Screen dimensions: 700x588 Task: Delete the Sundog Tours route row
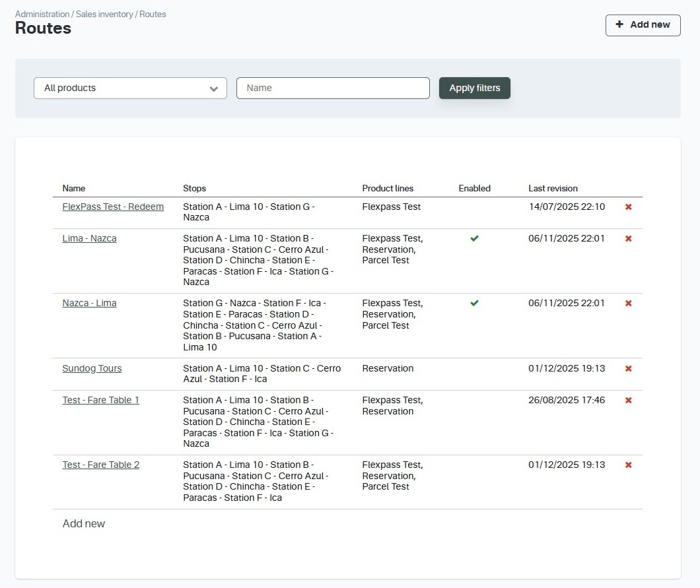628,368
